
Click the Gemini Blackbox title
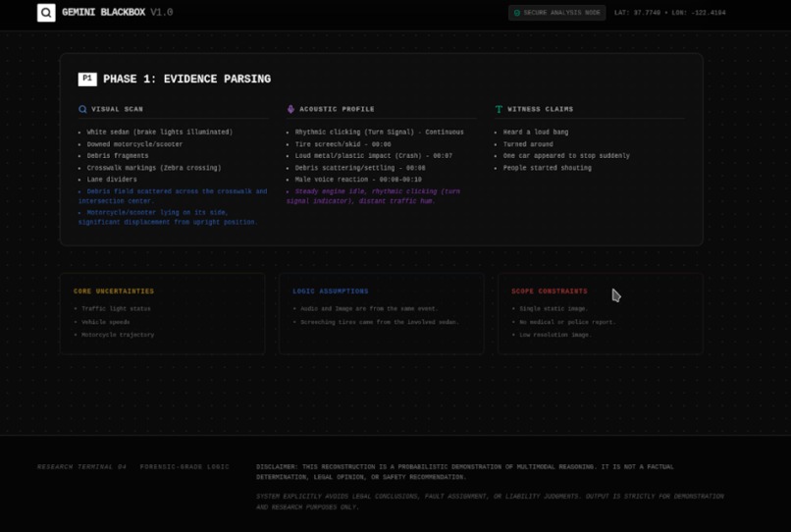[x=103, y=12]
